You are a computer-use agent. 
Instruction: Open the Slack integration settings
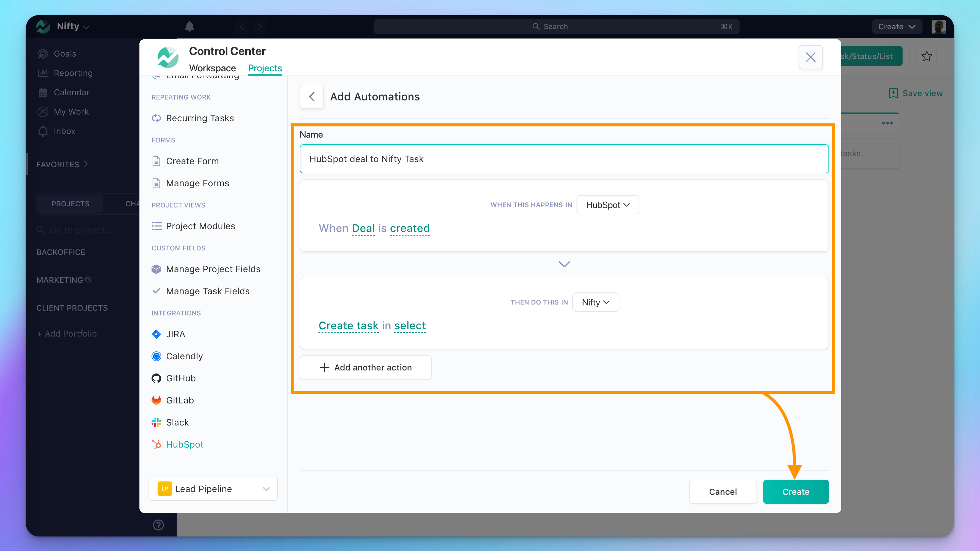[x=177, y=422]
